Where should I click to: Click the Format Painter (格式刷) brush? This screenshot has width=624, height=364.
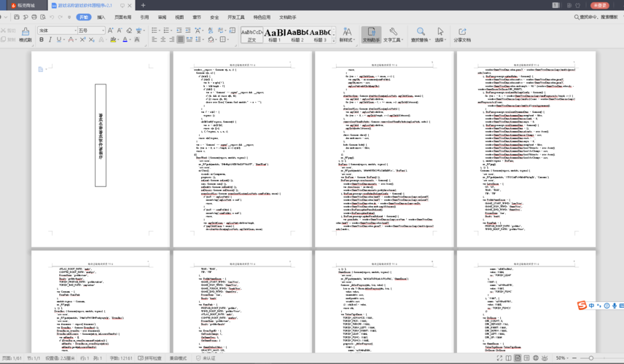[x=25, y=34]
